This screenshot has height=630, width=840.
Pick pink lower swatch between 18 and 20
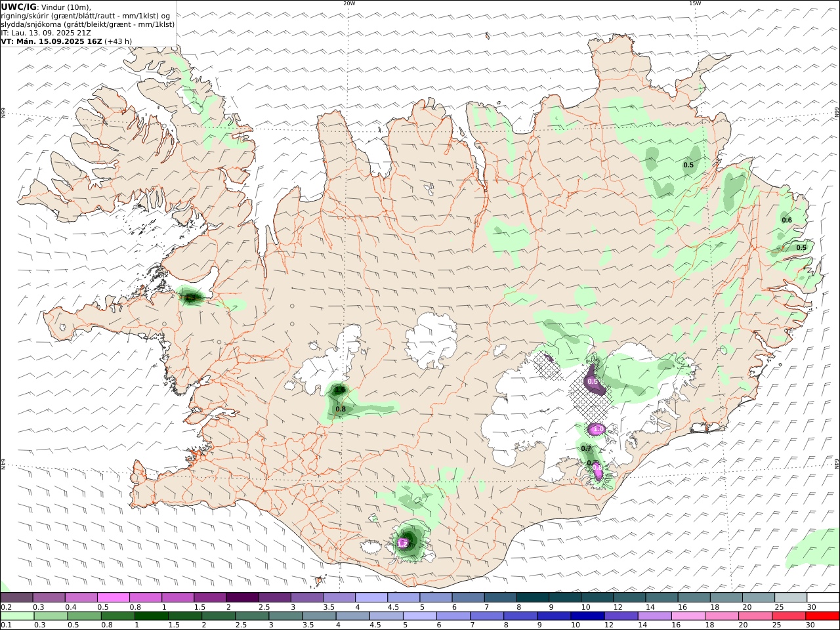(721, 616)
